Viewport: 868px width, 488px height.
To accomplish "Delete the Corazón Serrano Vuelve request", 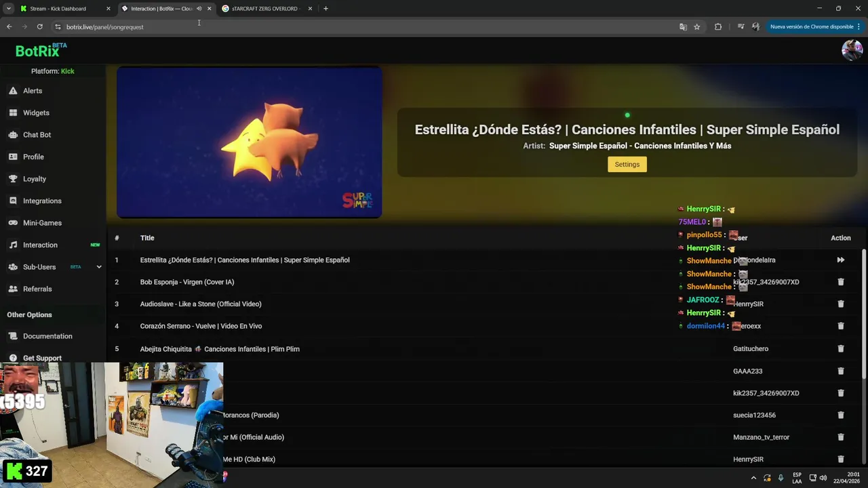I will coord(840,326).
